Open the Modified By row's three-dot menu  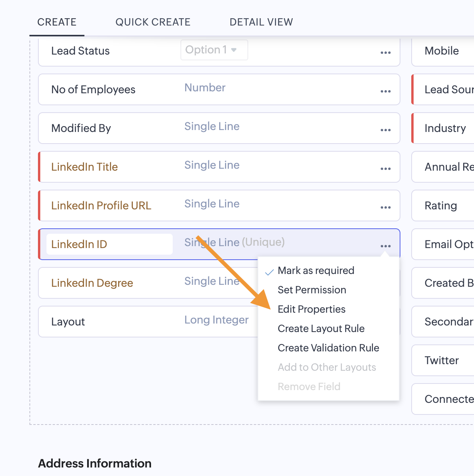pos(385,130)
